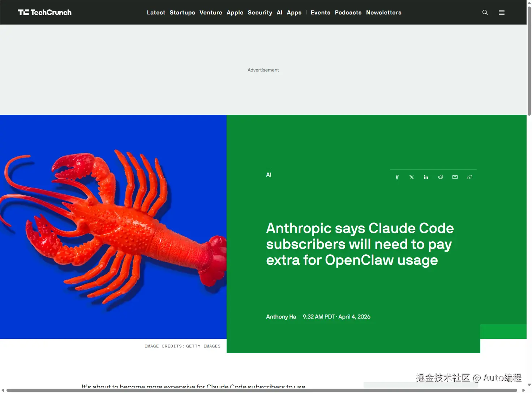Click the scroll up arrow
This screenshot has height=393, width=532.
(x=529, y=3)
